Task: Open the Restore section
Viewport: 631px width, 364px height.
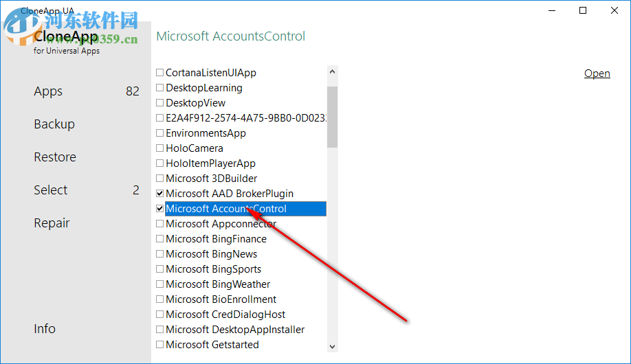Action: (x=55, y=157)
